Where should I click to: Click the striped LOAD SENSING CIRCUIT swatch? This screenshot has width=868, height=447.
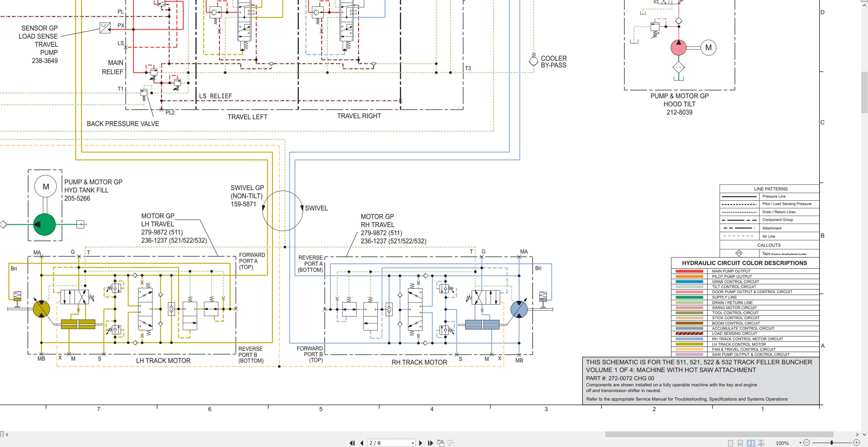pos(689,334)
